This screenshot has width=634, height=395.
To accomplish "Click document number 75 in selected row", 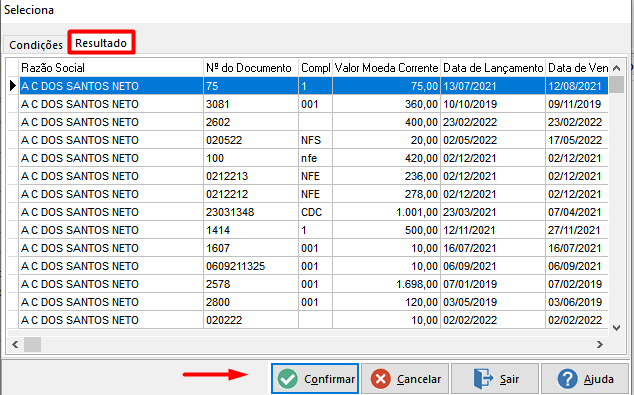I will click(251, 86).
